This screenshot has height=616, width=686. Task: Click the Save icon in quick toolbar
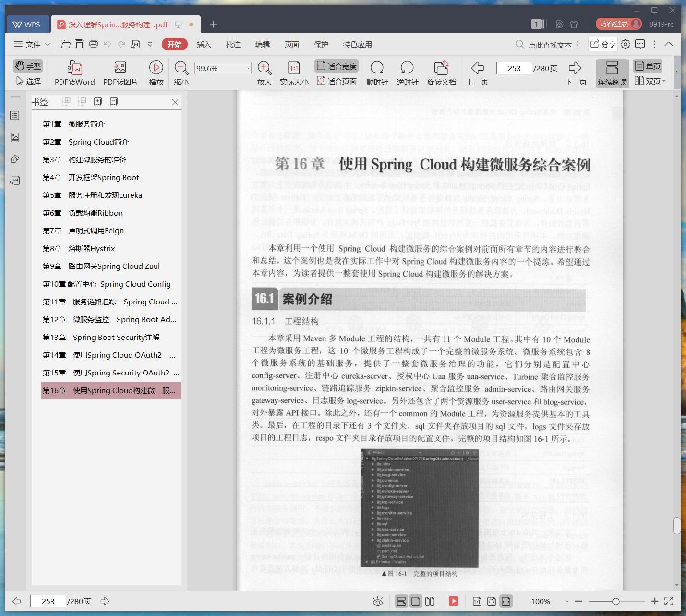click(x=80, y=44)
